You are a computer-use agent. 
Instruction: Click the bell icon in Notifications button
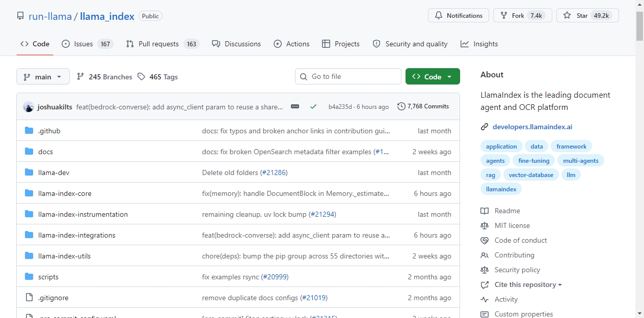pos(439,16)
